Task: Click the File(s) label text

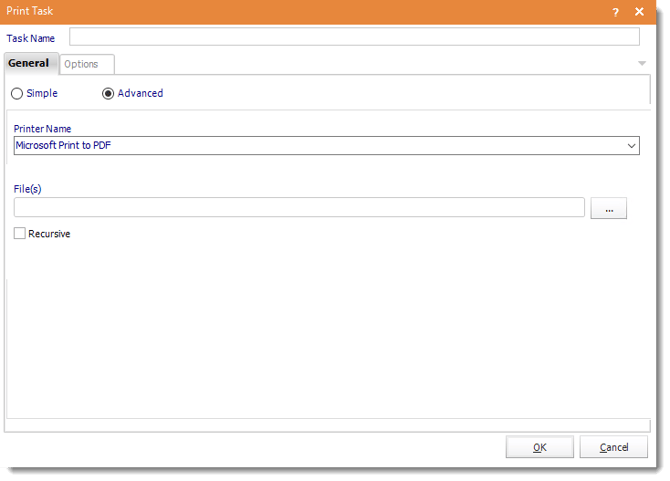Action: click(x=27, y=189)
